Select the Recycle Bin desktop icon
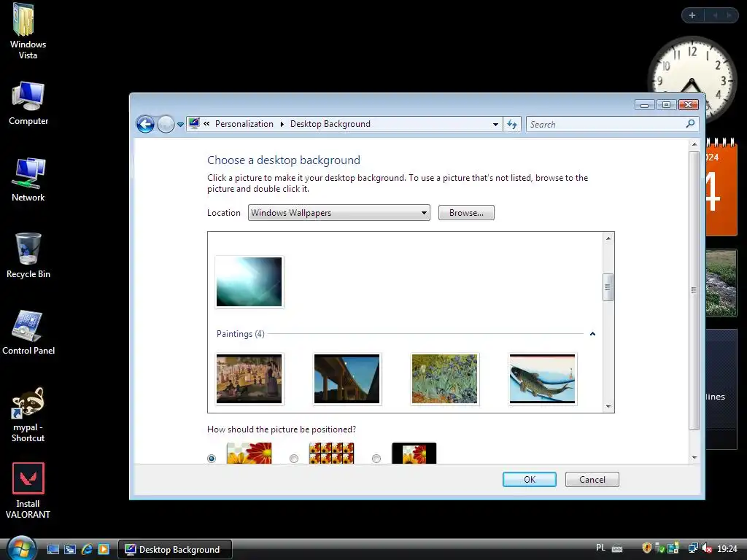 (28, 256)
